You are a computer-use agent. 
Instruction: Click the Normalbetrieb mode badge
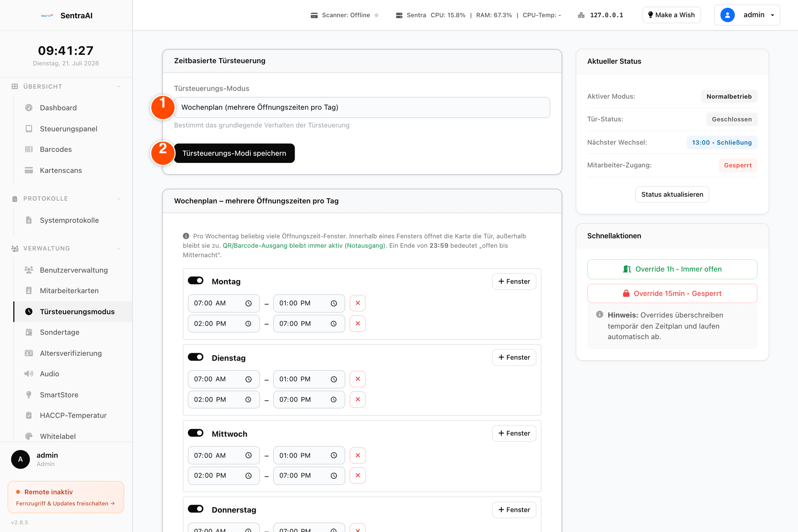(729, 96)
